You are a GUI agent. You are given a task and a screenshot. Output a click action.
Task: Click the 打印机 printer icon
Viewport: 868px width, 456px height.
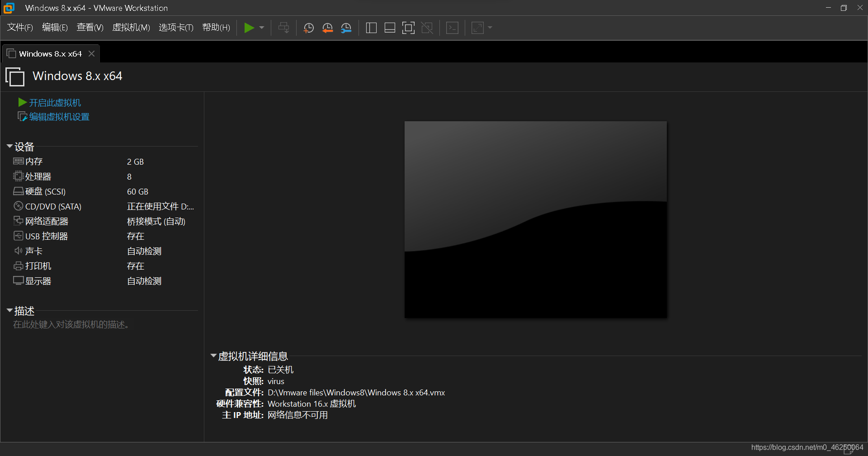18,266
